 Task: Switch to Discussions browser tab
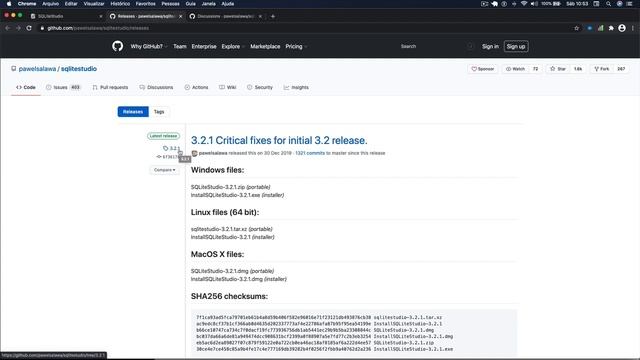point(226,16)
